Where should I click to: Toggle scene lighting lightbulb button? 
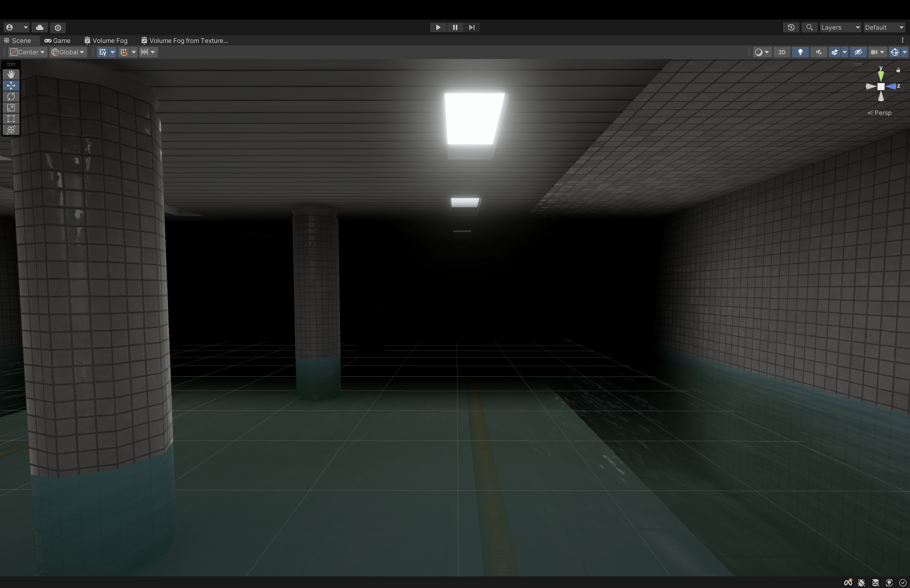[800, 52]
